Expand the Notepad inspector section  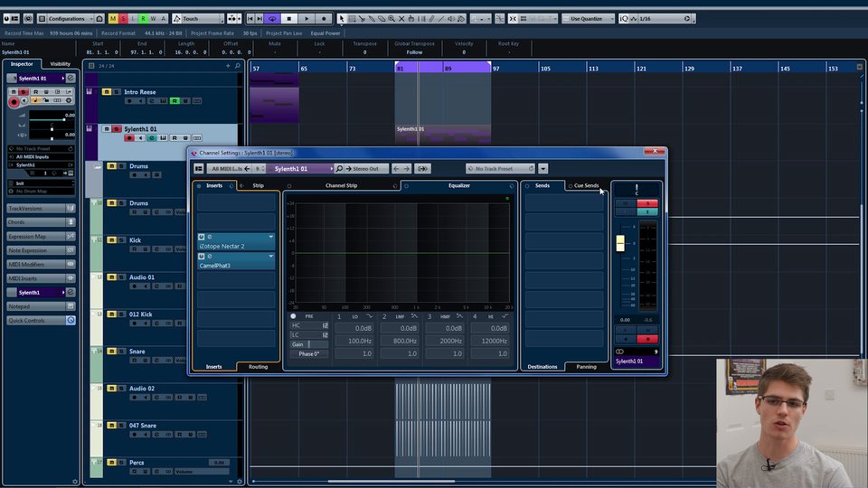[x=41, y=306]
